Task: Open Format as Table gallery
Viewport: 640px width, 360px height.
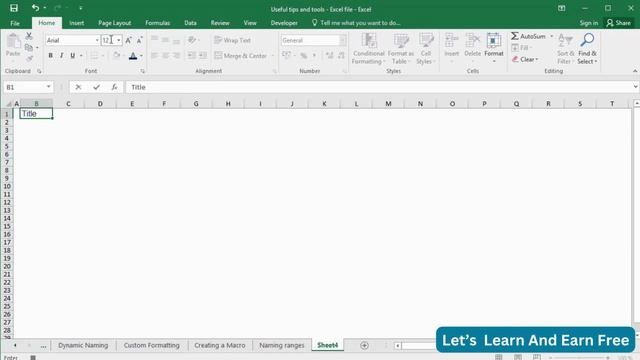Action: click(400, 49)
